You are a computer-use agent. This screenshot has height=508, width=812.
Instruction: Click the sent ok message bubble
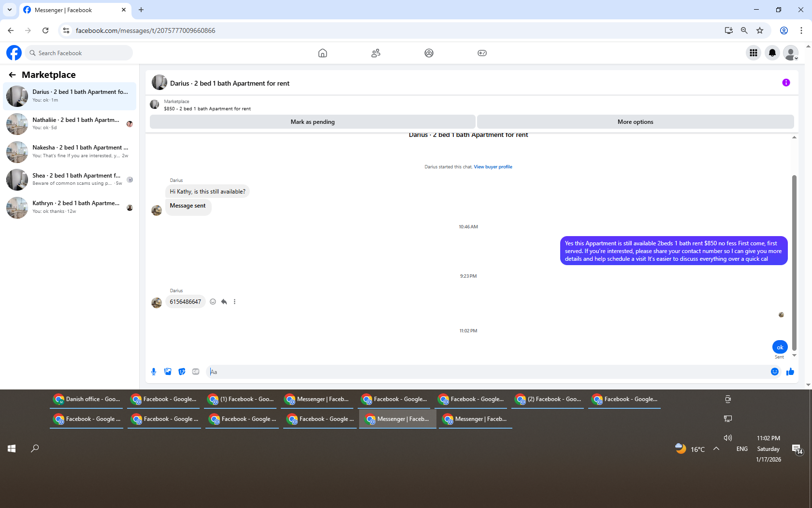780,347
